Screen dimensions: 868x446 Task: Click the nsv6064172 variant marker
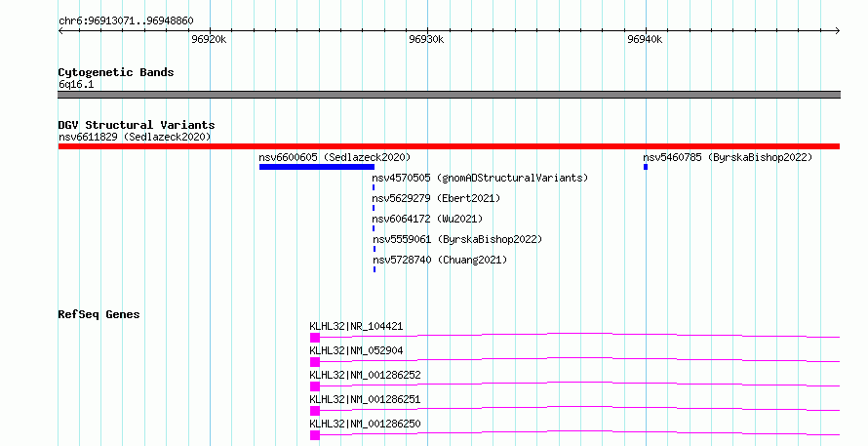[x=374, y=228]
